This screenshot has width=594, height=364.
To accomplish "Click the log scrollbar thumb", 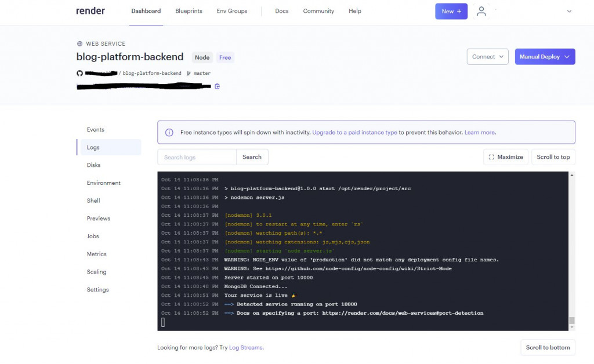I will pos(571,321).
